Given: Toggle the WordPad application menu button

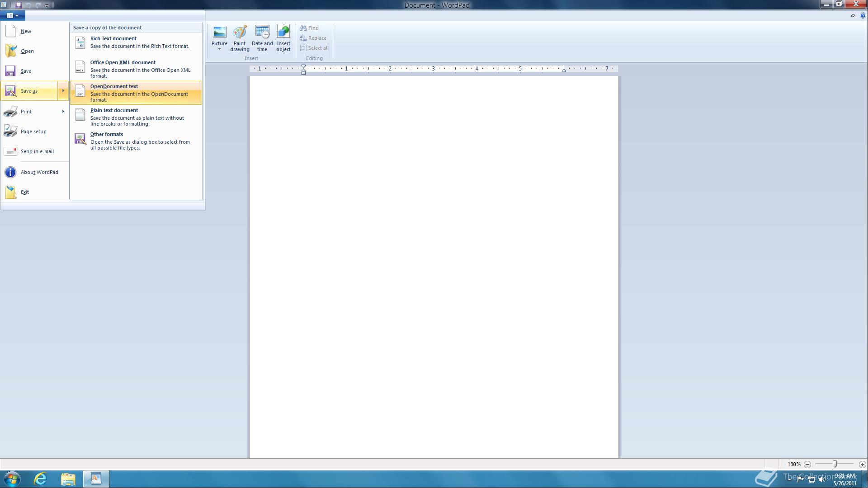Looking at the screenshot, I should coord(13,15).
